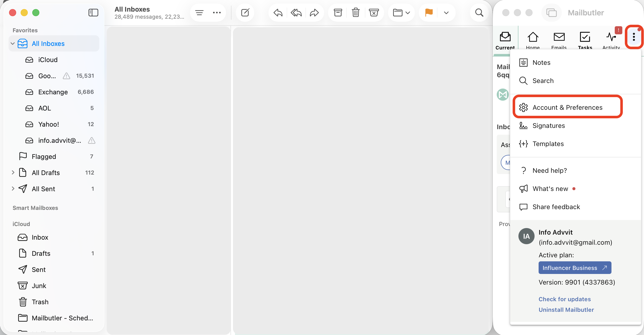
Task: Open Signatures menu entry
Action: [x=575, y=126]
